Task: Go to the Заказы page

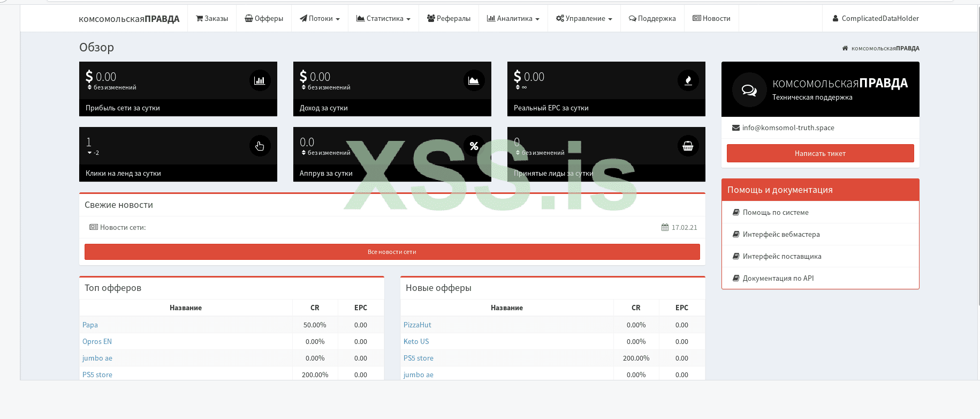Action: (212, 18)
